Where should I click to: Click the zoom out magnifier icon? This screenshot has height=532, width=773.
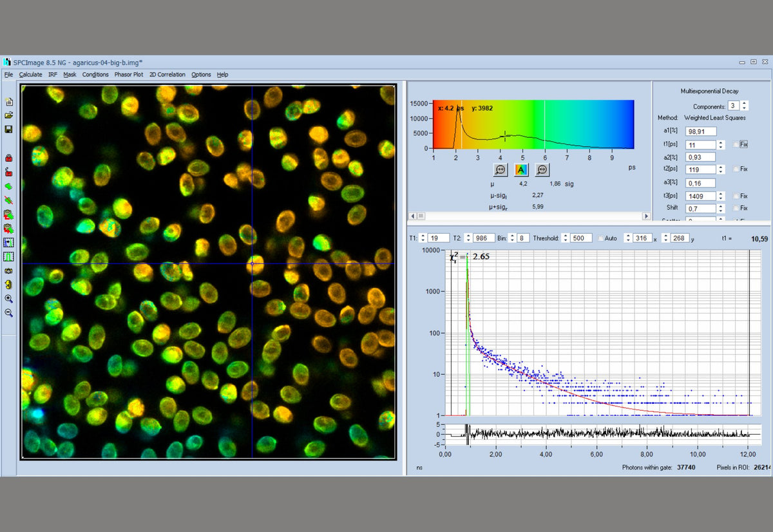[9, 313]
